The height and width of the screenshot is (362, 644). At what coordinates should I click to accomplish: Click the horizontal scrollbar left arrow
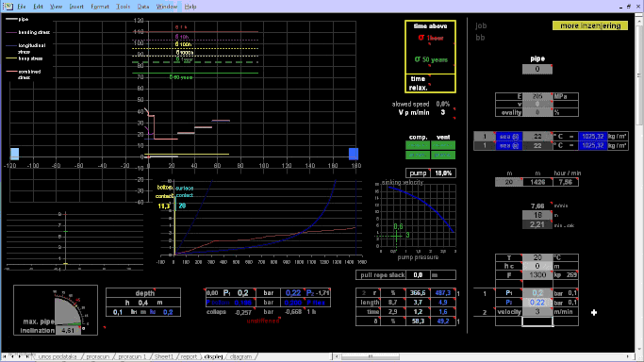pos(337,356)
